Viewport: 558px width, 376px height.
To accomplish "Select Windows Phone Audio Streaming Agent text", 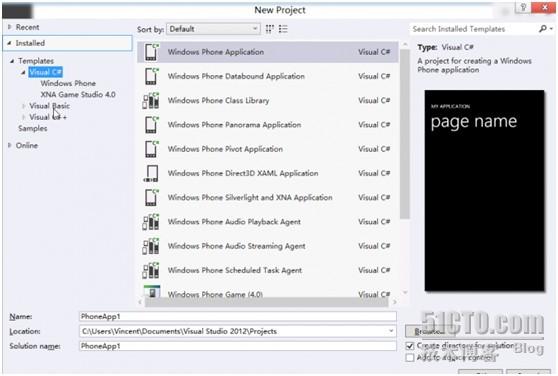I will tap(237, 246).
